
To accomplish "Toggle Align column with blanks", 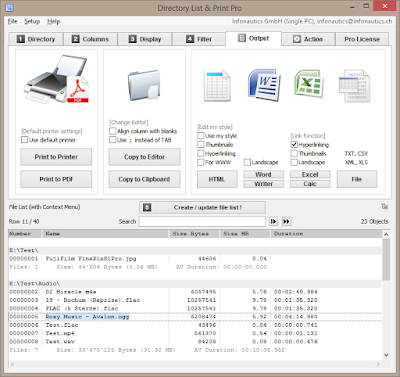I will click(113, 131).
